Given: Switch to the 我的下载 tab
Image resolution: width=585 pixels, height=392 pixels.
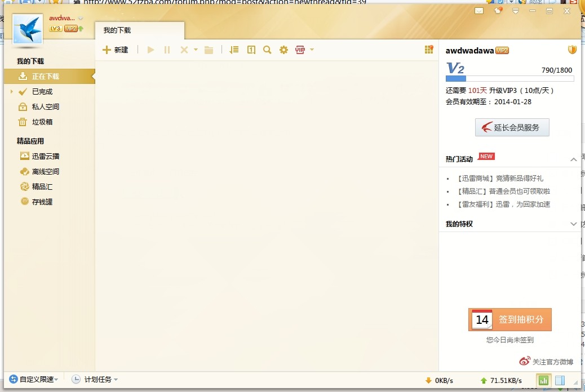Looking at the screenshot, I should click(x=140, y=30).
